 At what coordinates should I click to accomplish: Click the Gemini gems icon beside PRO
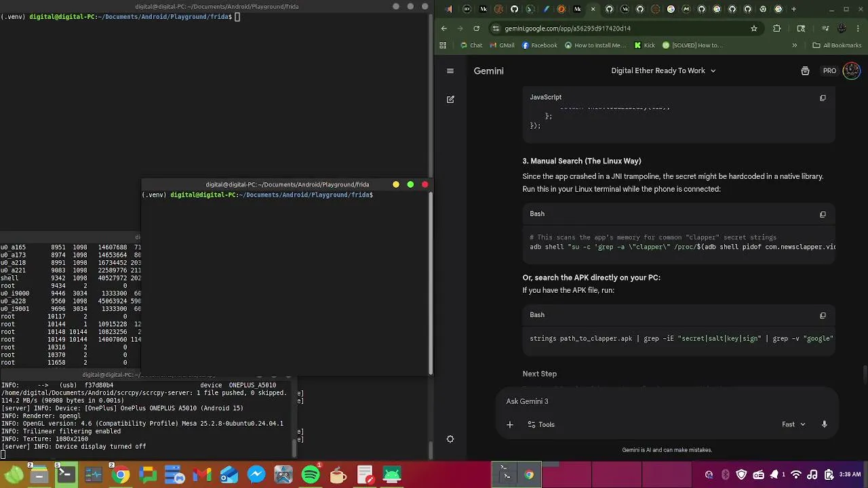pyautogui.click(x=805, y=70)
